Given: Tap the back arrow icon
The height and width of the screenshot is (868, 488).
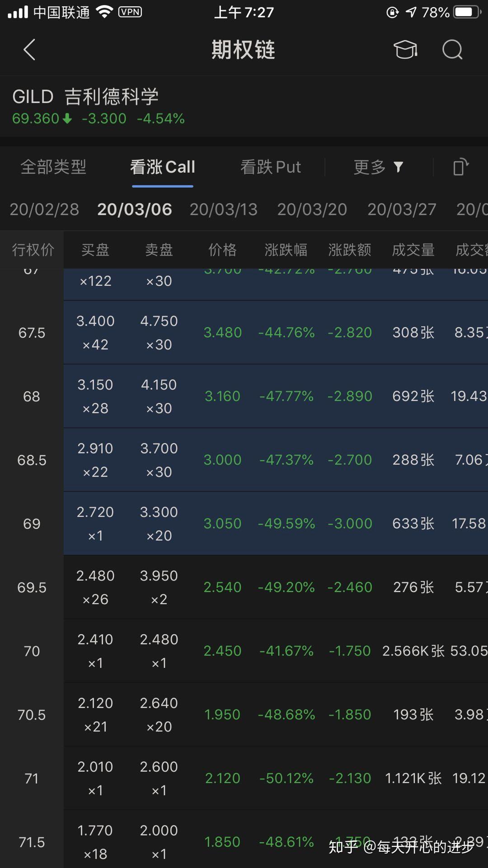Looking at the screenshot, I should tap(29, 50).
